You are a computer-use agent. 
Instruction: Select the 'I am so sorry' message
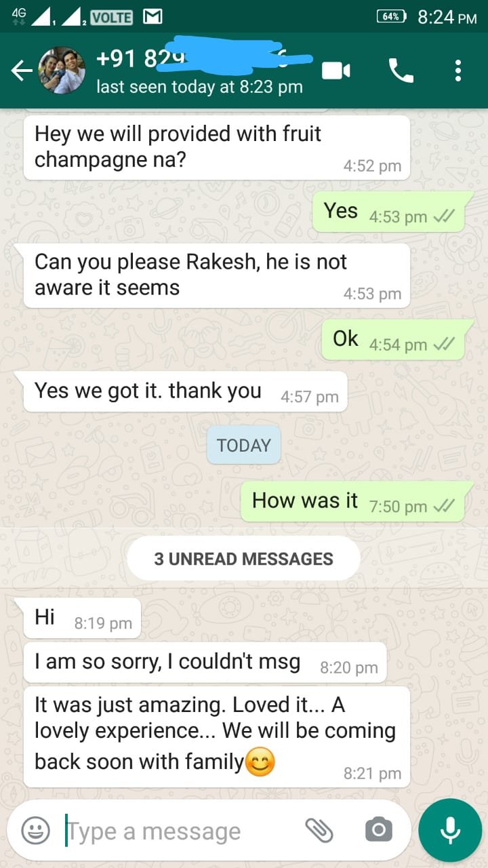tap(205, 663)
